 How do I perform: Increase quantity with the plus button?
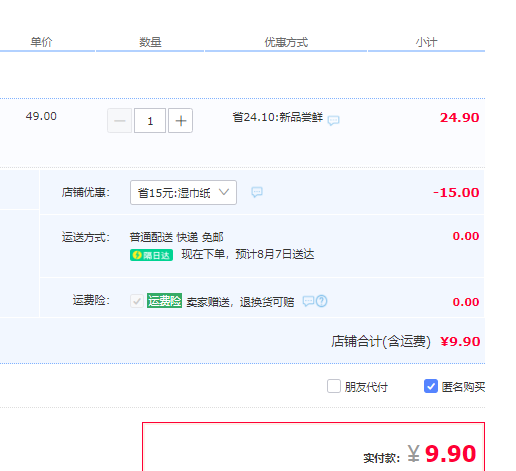click(180, 121)
